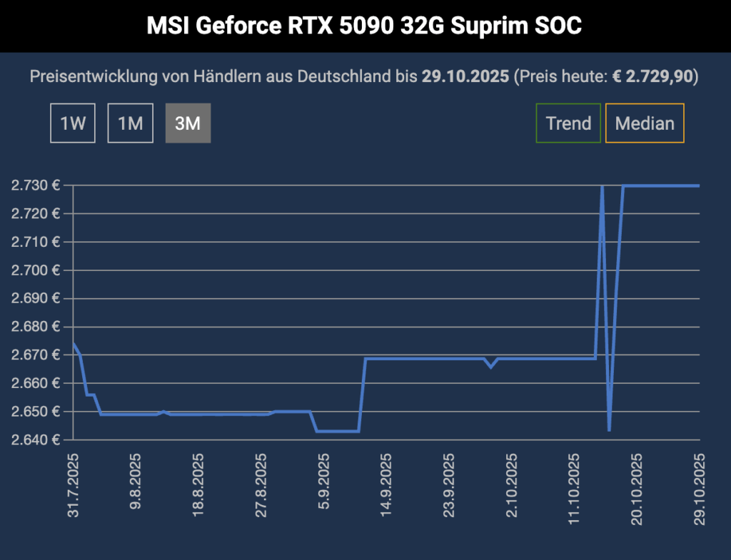Click the first narrow price spike peak in October
Viewport: 731px width, 560px height.
click(x=603, y=186)
